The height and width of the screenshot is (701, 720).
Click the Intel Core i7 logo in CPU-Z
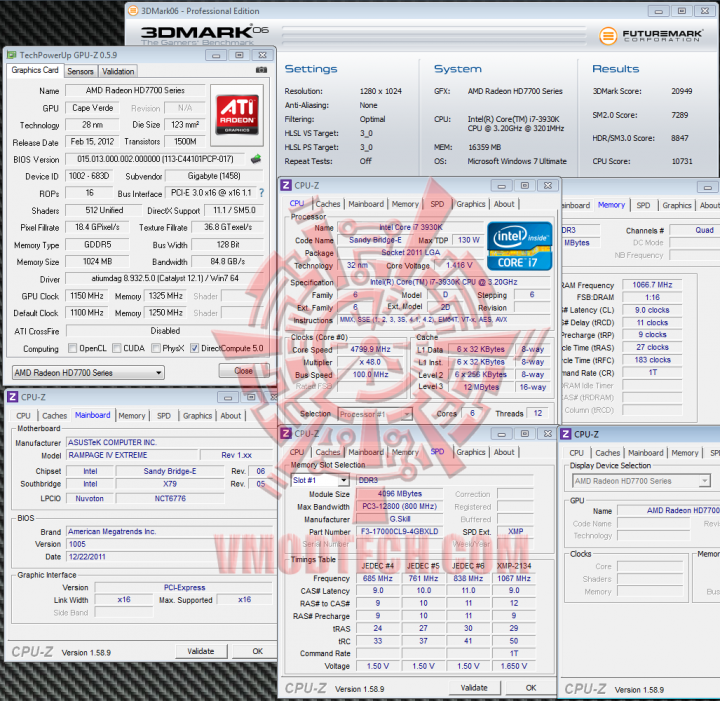tap(519, 246)
